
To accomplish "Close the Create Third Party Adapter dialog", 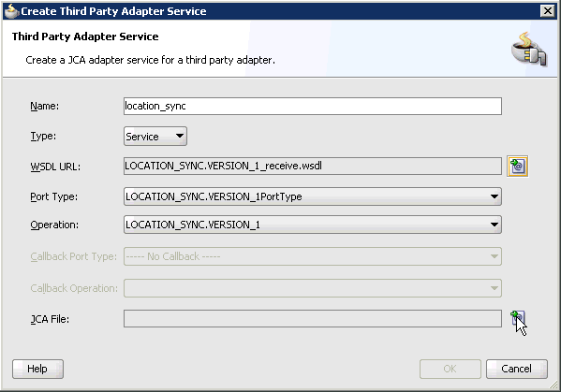I will point(547,11).
